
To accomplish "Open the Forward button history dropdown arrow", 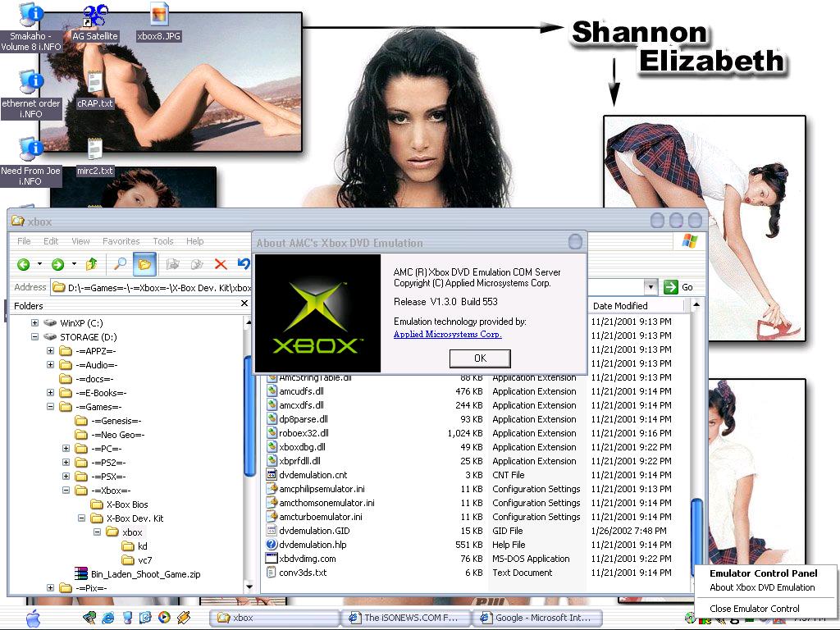I will 74,264.
